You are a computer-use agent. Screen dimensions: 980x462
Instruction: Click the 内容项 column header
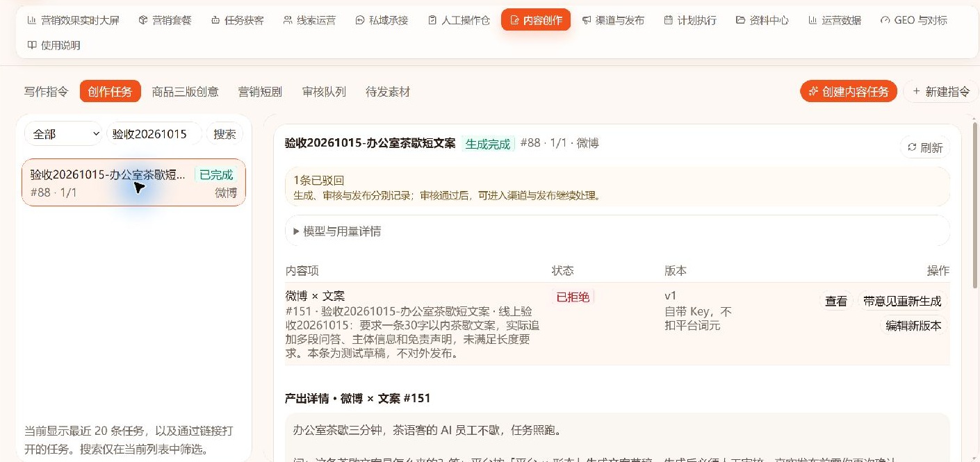(302, 270)
